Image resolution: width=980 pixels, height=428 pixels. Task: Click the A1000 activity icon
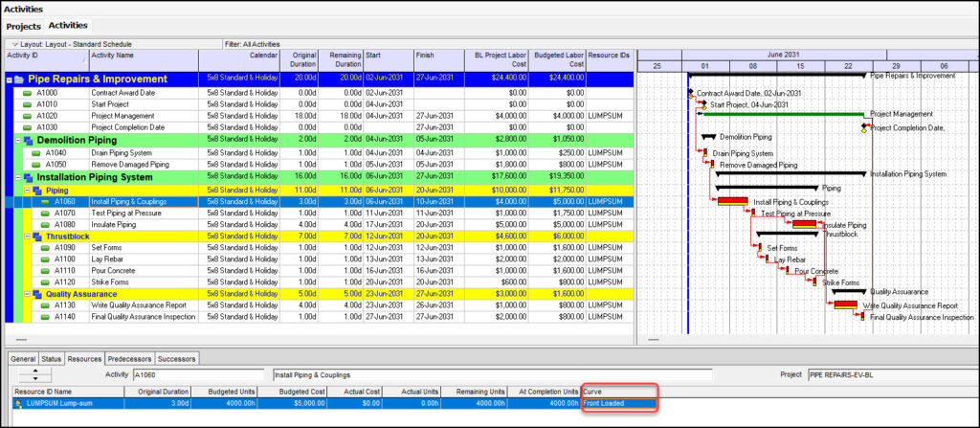click(28, 93)
